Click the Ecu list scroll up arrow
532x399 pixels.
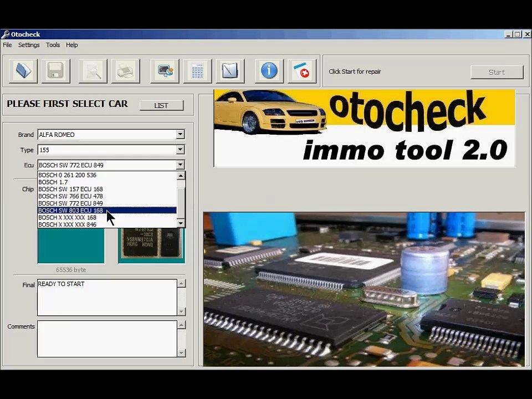pyautogui.click(x=181, y=176)
